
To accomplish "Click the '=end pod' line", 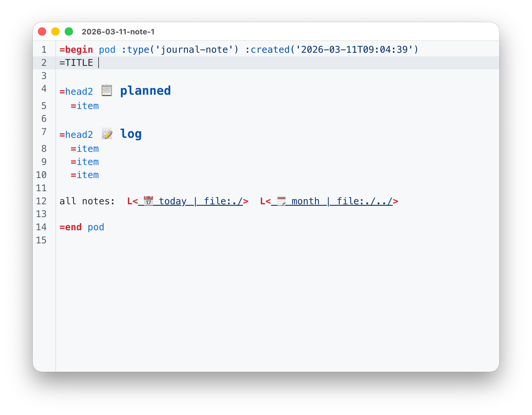I will pyautogui.click(x=82, y=227).
